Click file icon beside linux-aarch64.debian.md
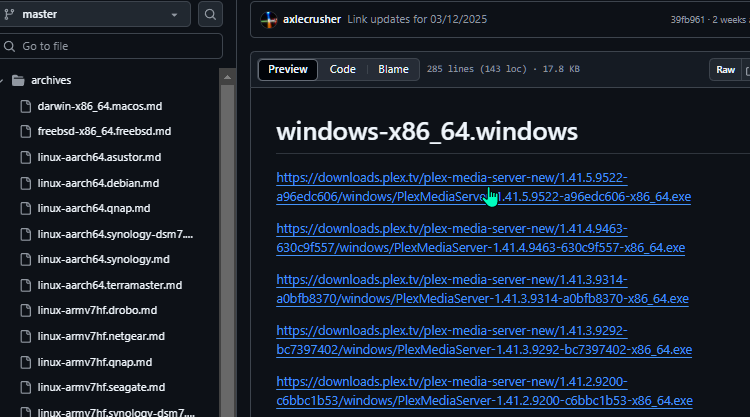Screen dimensions: 750x417 [x=26, y=183]
